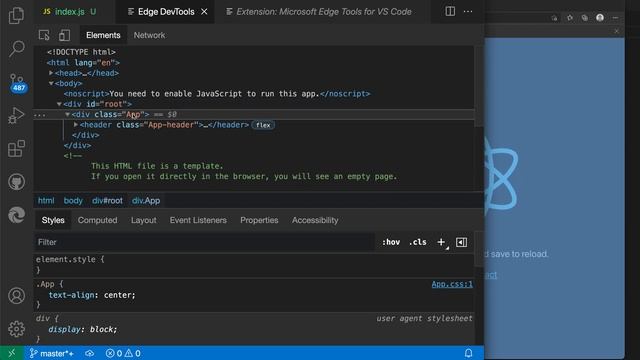Close the Edge DevTools tab
The height and width of the screenshot is (360, 640).
pos(204,12)
